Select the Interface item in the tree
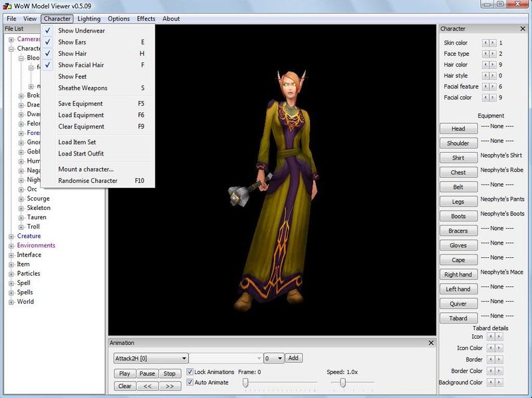This screenshot has height=398, width=532. tap(29, 254)
